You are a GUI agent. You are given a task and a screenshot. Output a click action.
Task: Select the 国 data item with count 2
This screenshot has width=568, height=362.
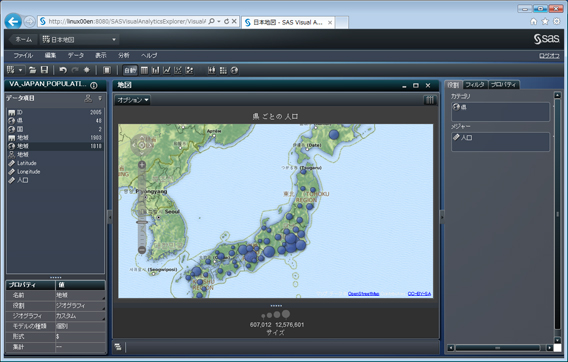[x=55, y=129]
